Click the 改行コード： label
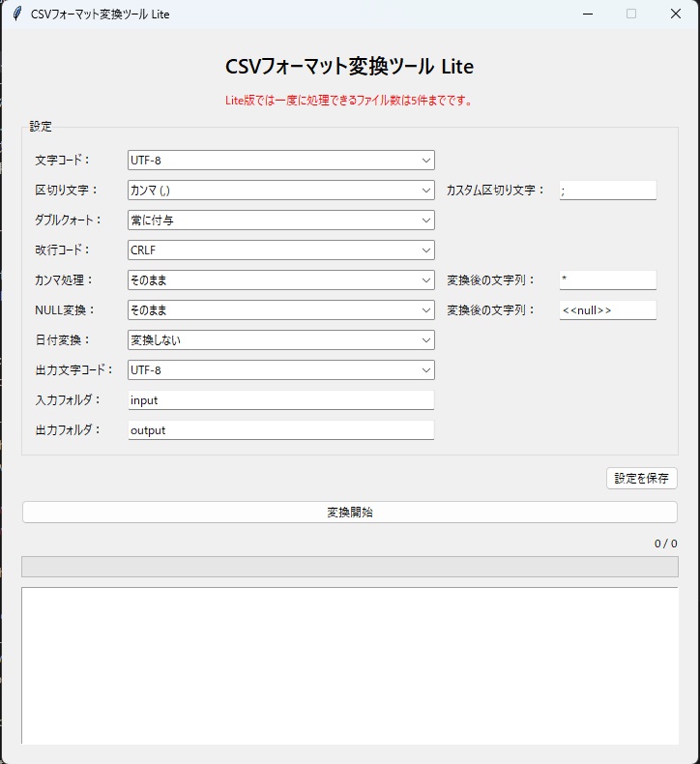 62,250
